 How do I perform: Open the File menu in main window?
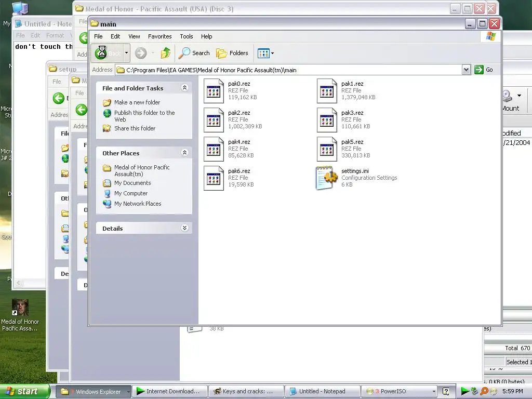[98, 36]
